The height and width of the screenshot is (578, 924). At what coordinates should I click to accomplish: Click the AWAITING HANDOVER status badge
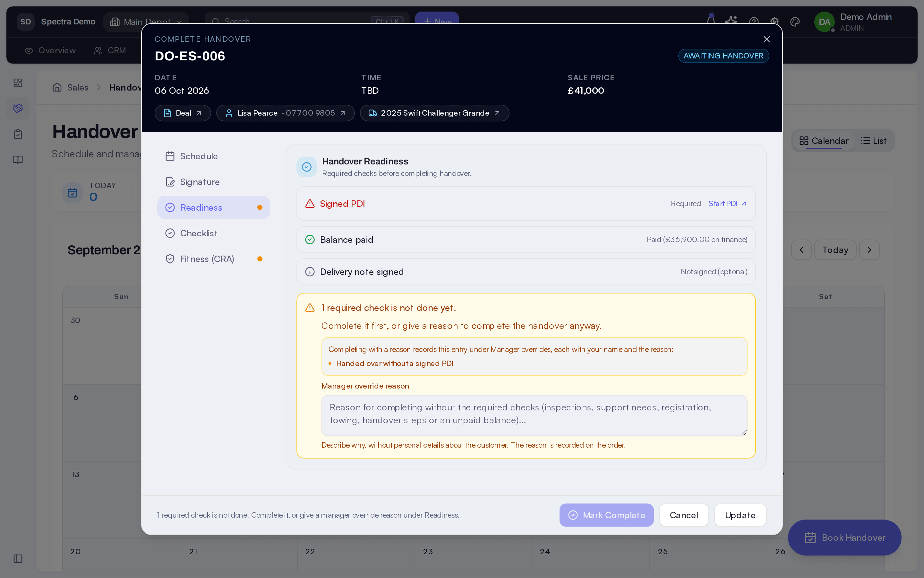click(x=723, y=56)
